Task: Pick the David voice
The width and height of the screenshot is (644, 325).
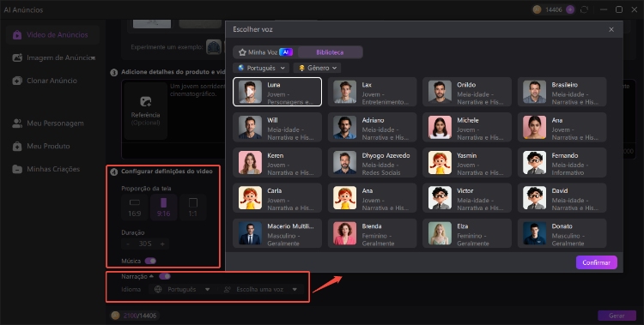Action: click(562, 198)
